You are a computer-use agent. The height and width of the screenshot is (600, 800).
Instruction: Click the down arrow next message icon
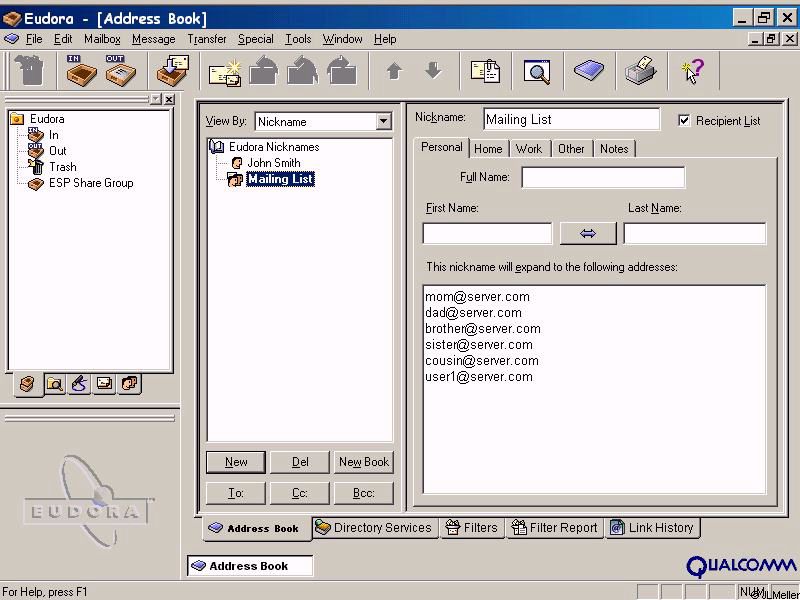[433, 70]
